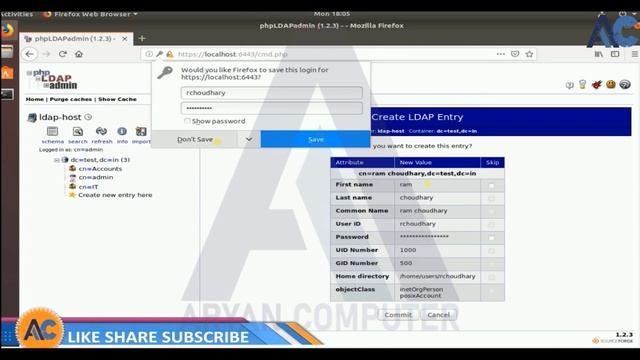This screenshot has height=360, width=640.
Task: Open the Firefox hamburger menu
Action: point(635,54)
